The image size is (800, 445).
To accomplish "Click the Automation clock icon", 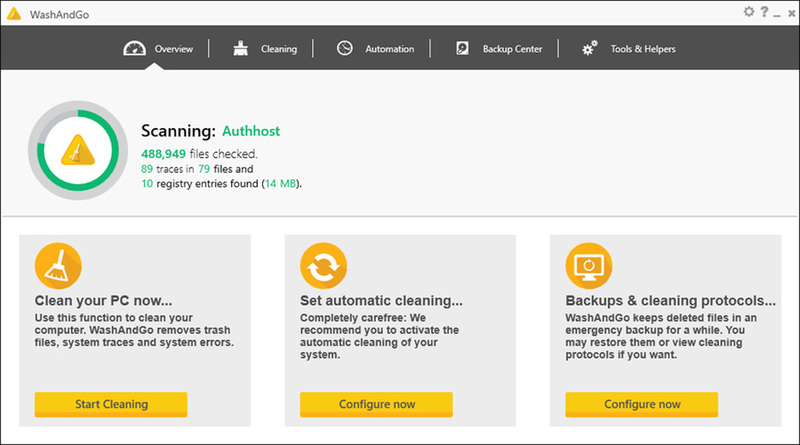I will 345,48.
